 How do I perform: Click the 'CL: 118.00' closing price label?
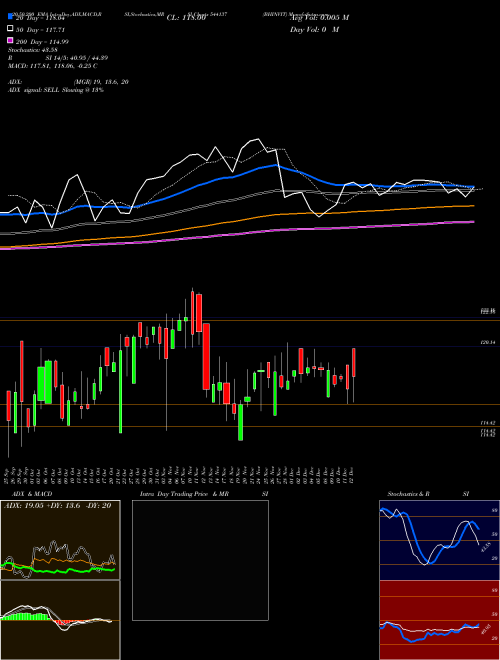186,18
